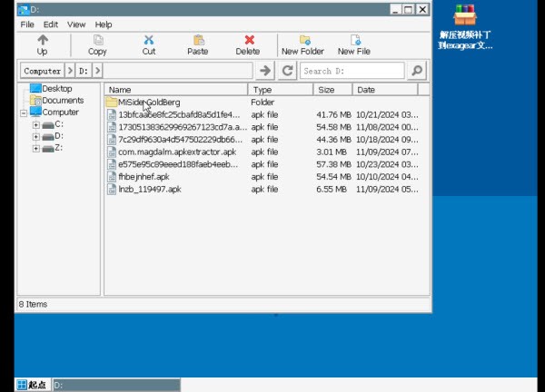The image size is (545, 392).
Task: Open the View menu
Action: click(x=76, y=24)
